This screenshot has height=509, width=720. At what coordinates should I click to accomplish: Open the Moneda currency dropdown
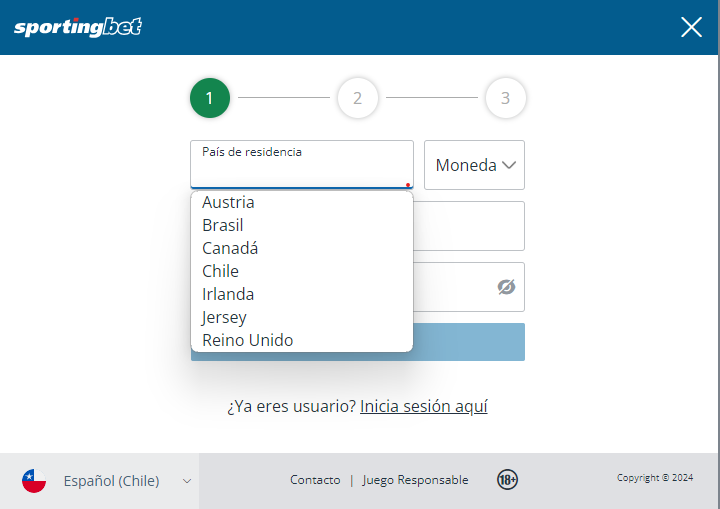pyautogui.click(x=475, y=165)
